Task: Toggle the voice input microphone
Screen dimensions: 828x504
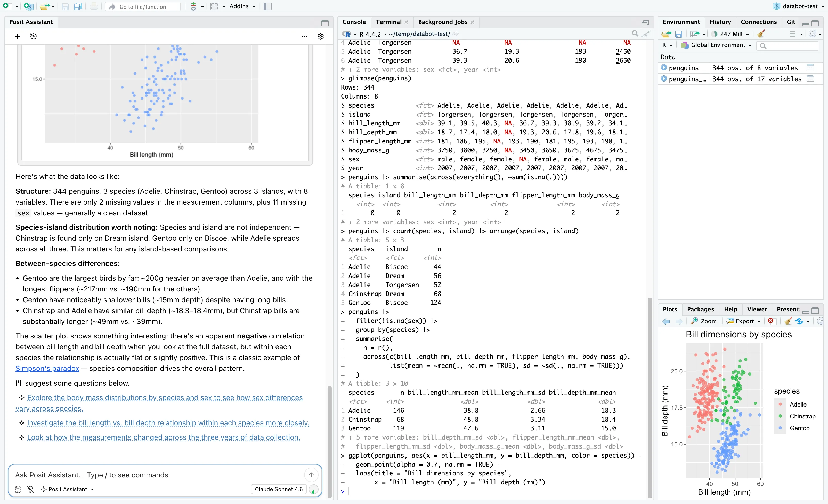Action: (31, 489)
